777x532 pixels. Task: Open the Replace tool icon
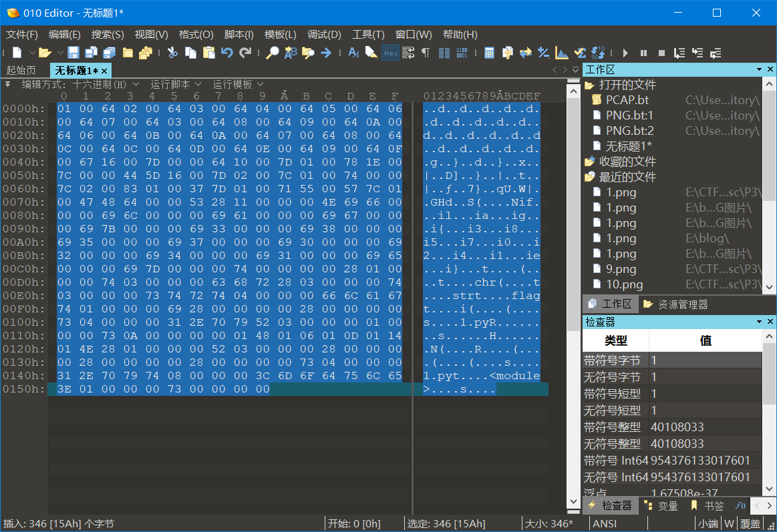(291, 53)
